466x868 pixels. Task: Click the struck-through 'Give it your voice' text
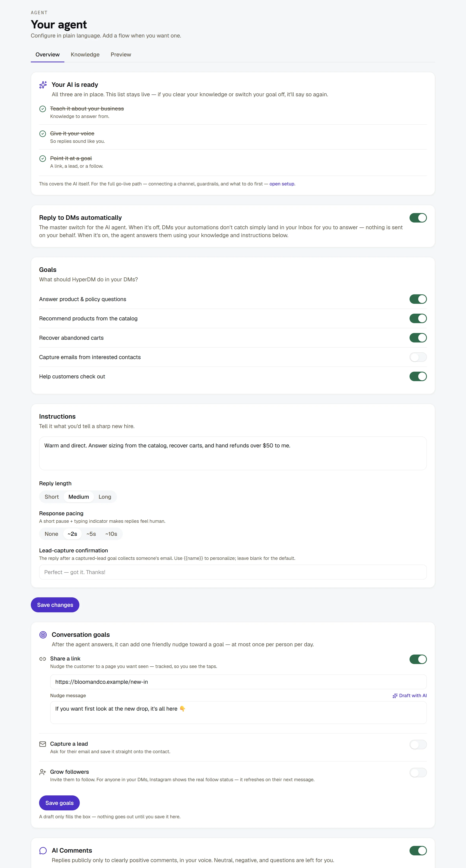click(x=72, y=133)
